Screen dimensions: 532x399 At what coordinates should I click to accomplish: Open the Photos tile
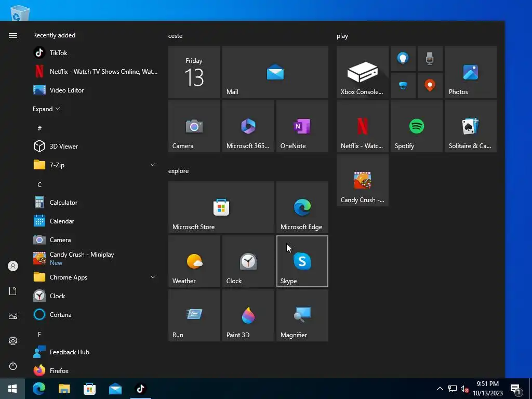tap(471, 72)
